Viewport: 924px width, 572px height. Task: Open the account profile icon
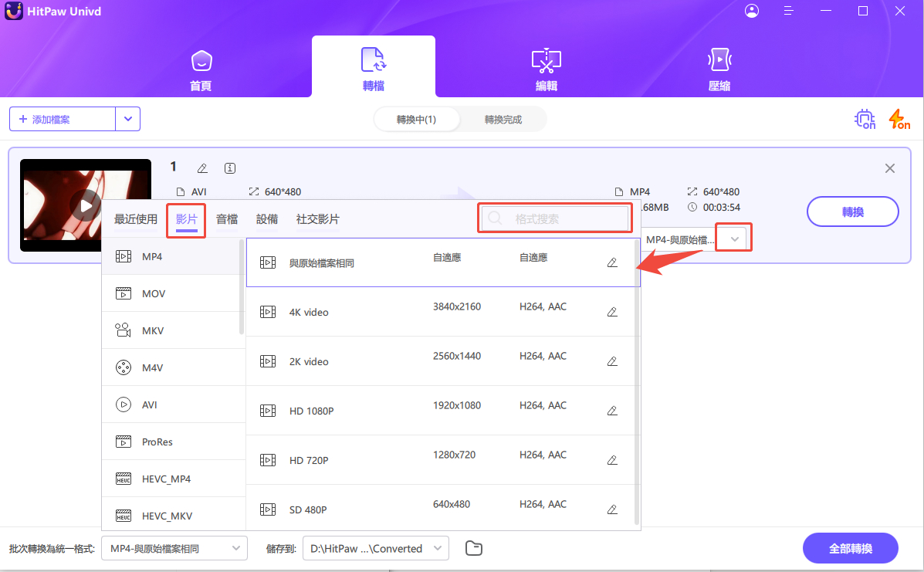(x=751, y=11)
